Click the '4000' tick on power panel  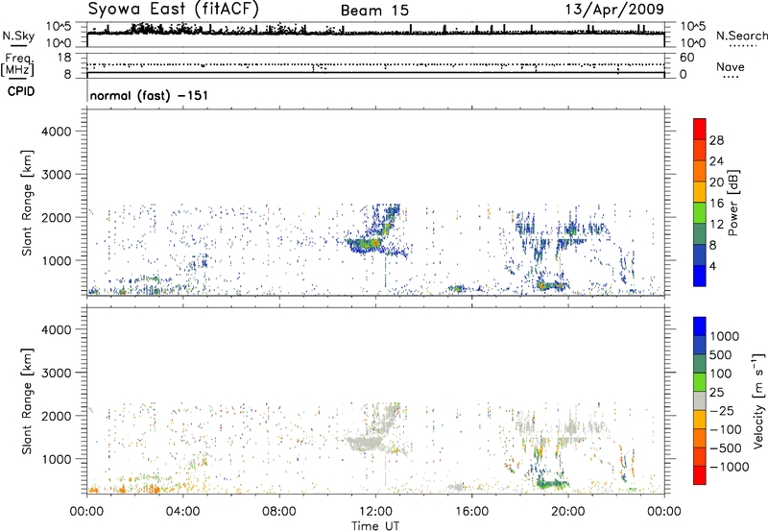click(x=57, y=132)
